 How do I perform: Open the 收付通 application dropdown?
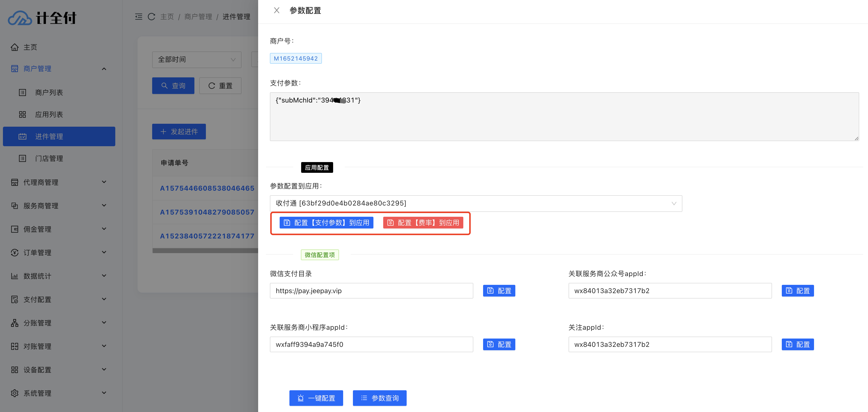[476, 204]
